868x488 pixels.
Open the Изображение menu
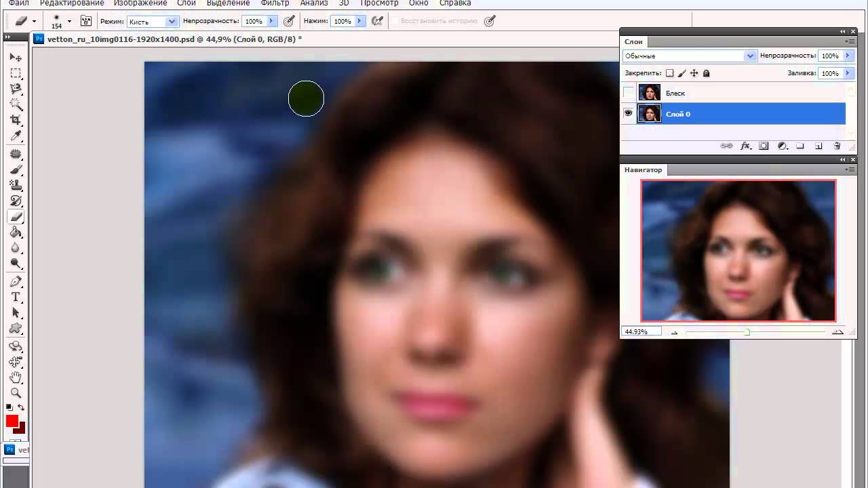point(140,3)
